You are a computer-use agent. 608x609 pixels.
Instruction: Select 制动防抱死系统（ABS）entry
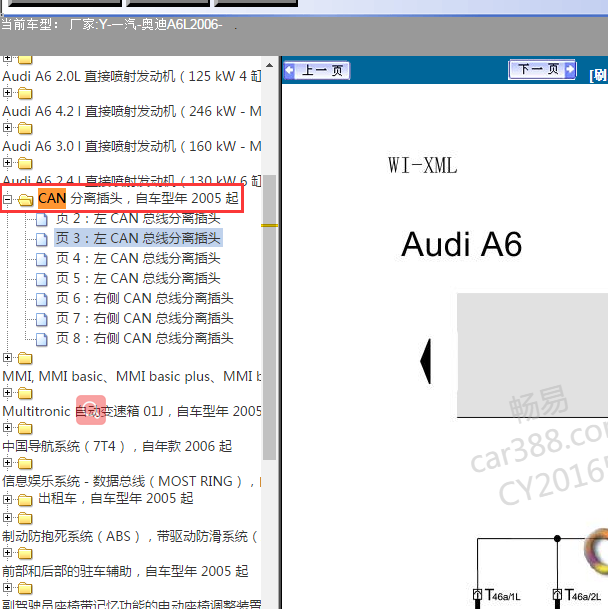pyautogui.click(x=129, y=536)
